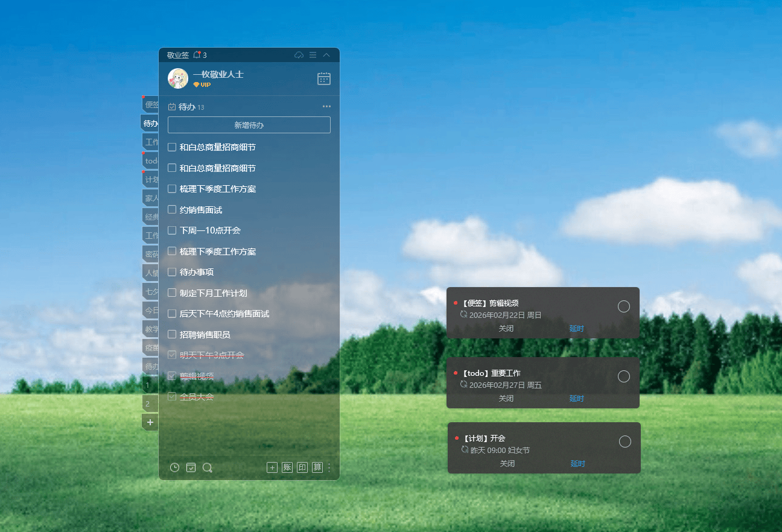Open the calendar view icon beside username
Viewport: 782px width, 532px height.
point(324,78)
